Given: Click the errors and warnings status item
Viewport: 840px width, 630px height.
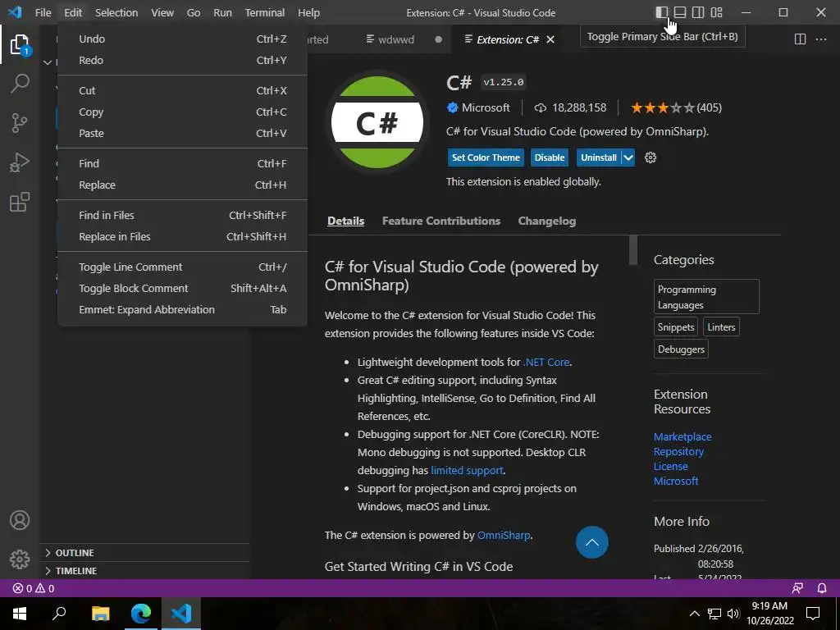Looking at the screenshot, I should (x=33, y=588).
